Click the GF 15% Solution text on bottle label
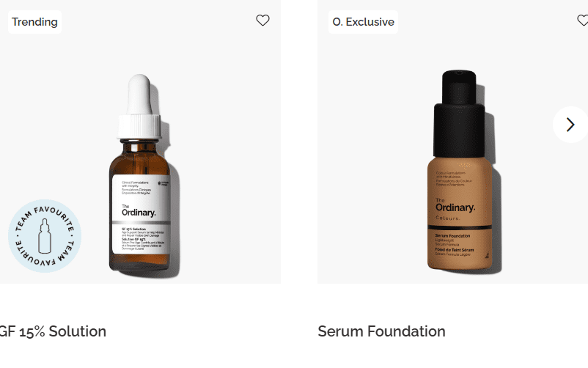 point(133,229)
